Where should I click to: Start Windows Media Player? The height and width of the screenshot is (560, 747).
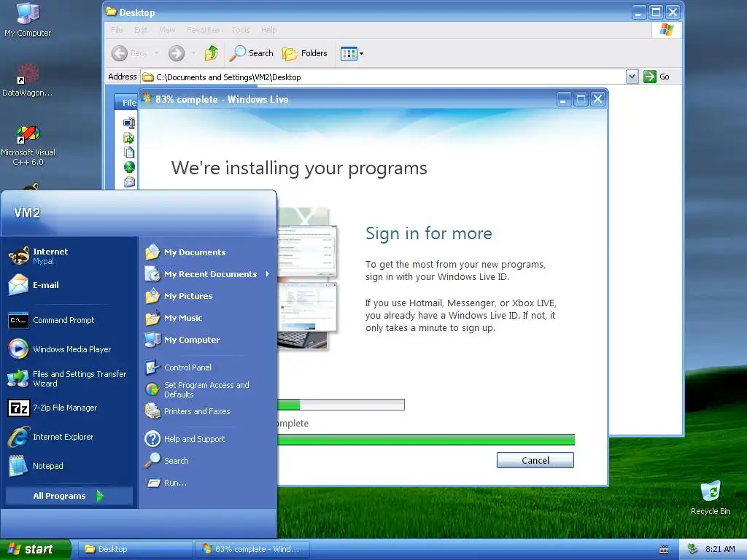[69, 349]
